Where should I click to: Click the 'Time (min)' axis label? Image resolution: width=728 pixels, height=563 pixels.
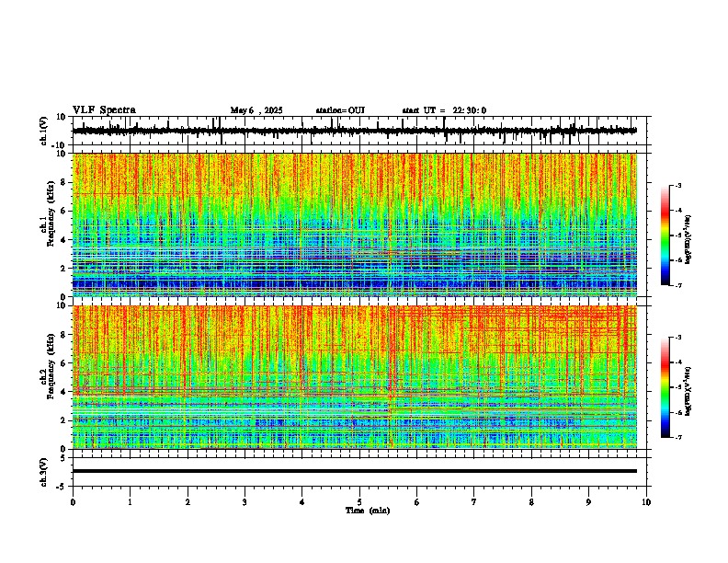pos(368,511)
